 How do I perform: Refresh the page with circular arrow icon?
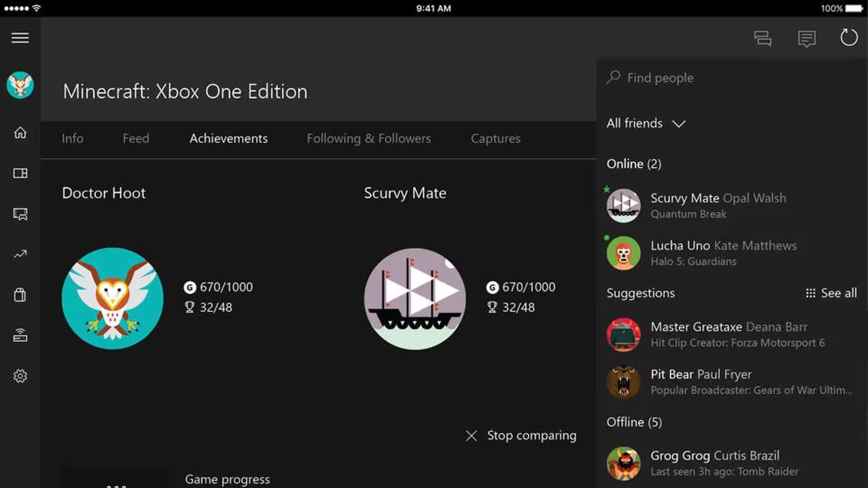coord(849,38)
